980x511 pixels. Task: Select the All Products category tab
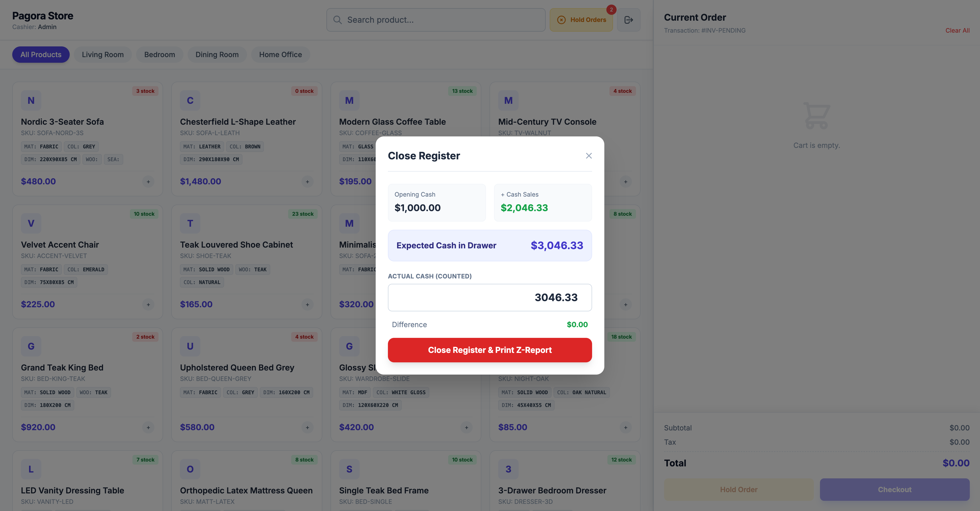coord(41,55)
